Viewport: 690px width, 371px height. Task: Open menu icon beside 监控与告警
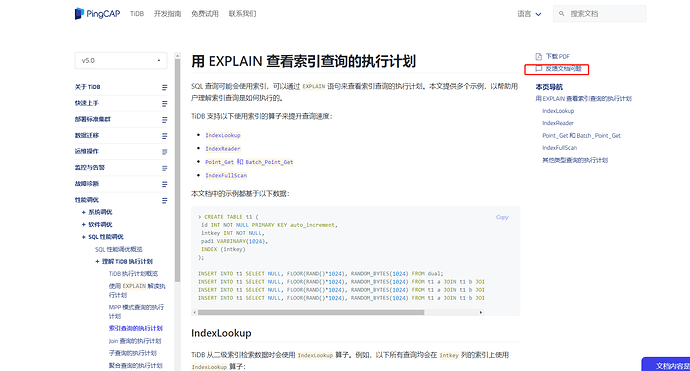click(x=164, y=168)
